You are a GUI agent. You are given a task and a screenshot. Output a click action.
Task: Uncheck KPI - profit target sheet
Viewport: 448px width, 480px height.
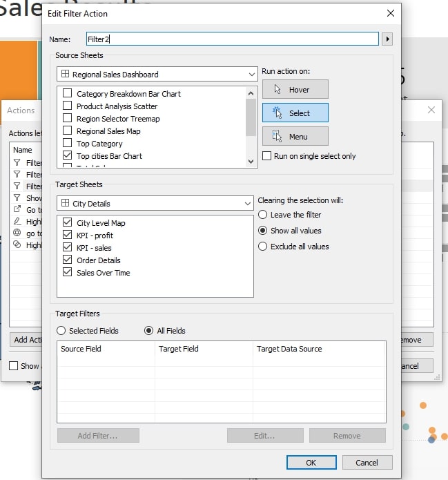tap(68, 235)
